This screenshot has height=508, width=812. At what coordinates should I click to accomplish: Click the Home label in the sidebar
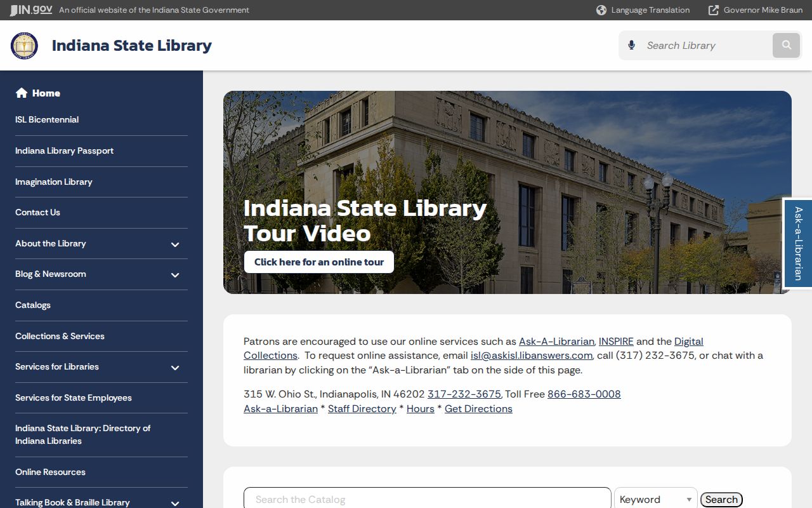coord(46,93)
